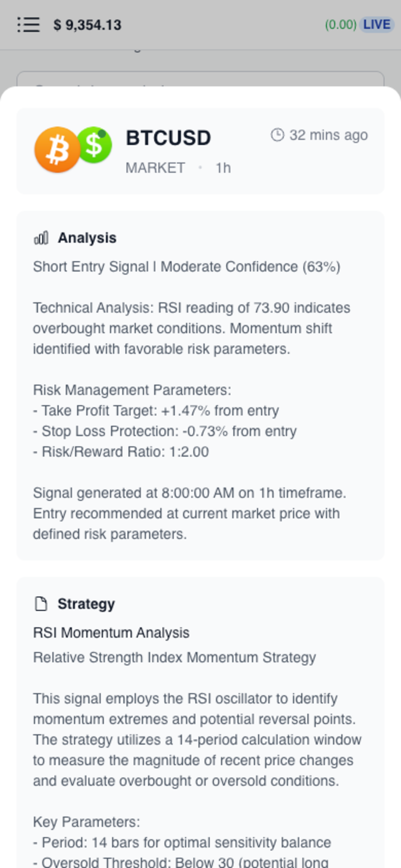Click the bar chart Analysis icon

click(x=41, y=238)
